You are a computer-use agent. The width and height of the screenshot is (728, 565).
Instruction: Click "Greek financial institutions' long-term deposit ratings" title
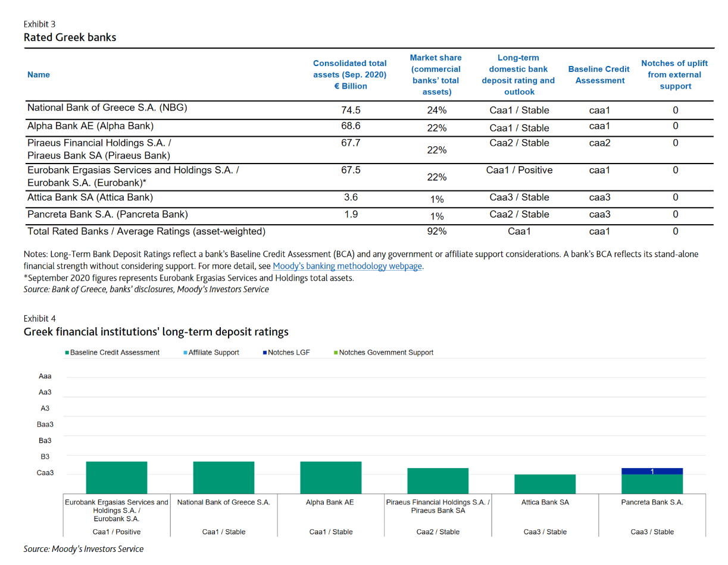(x=156, y=332)
